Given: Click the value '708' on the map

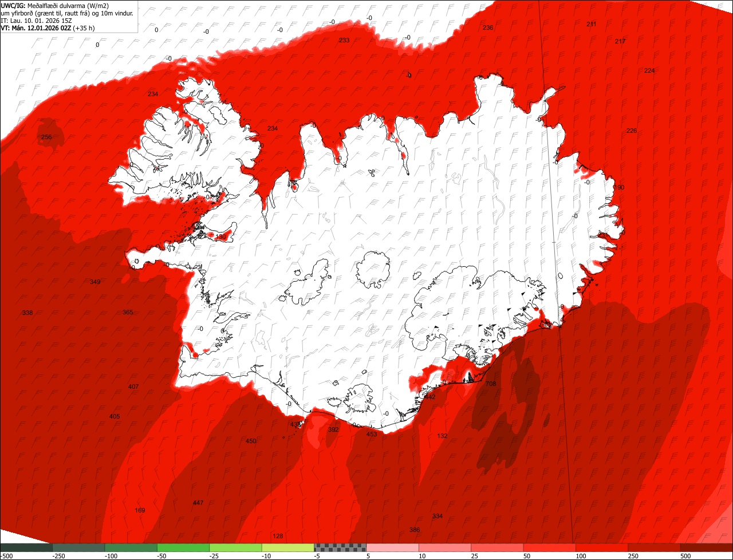Looking at the screenshot, I should 491,384.
